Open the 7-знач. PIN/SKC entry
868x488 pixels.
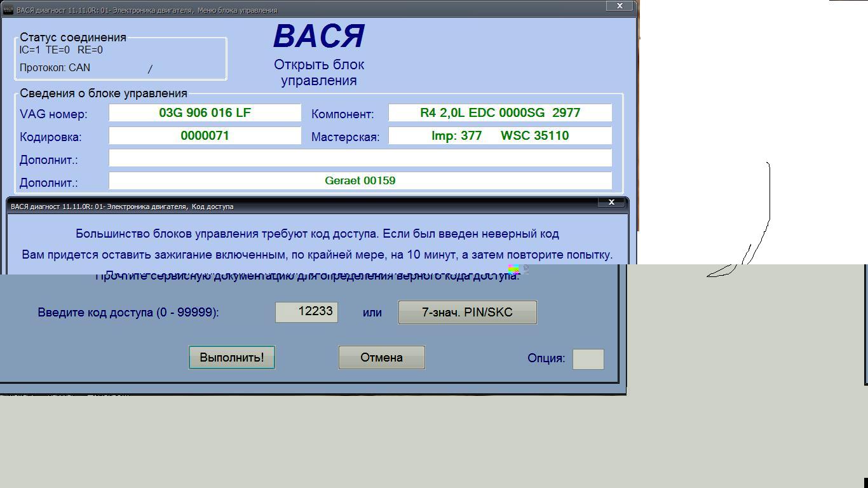(x=467, y=313)
